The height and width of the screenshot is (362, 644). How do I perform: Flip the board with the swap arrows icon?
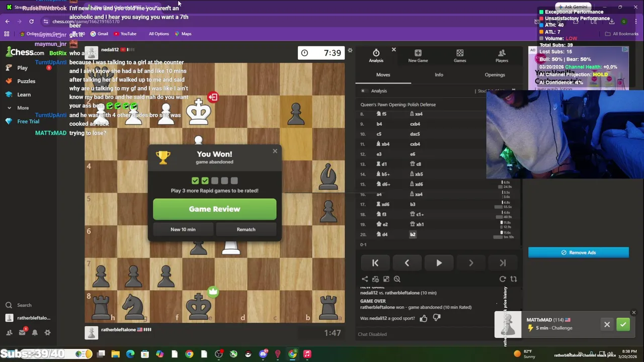click(513, 279)
